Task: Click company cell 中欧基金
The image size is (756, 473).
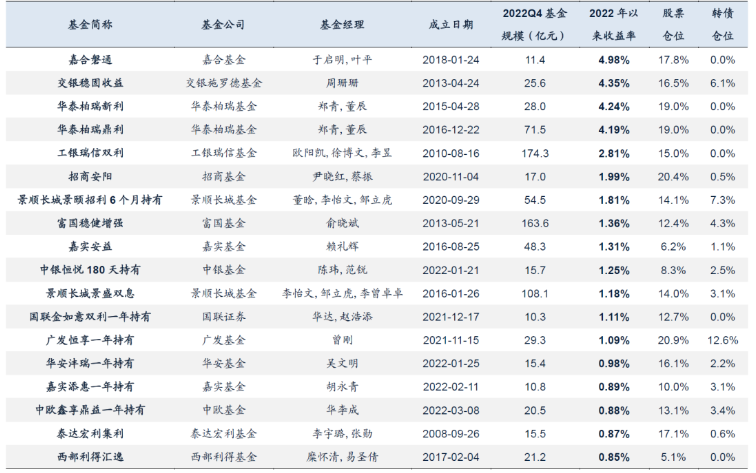Action: click(224, 410)
